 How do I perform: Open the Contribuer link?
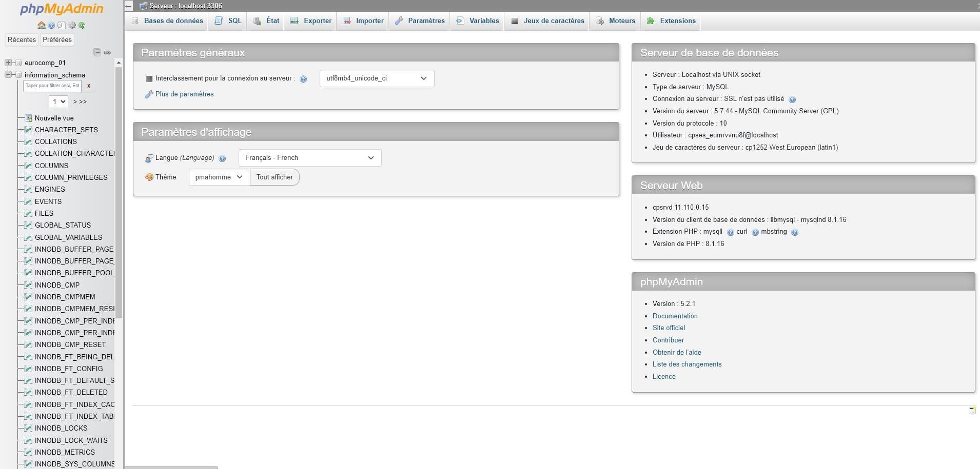click(x=668, y=340)
